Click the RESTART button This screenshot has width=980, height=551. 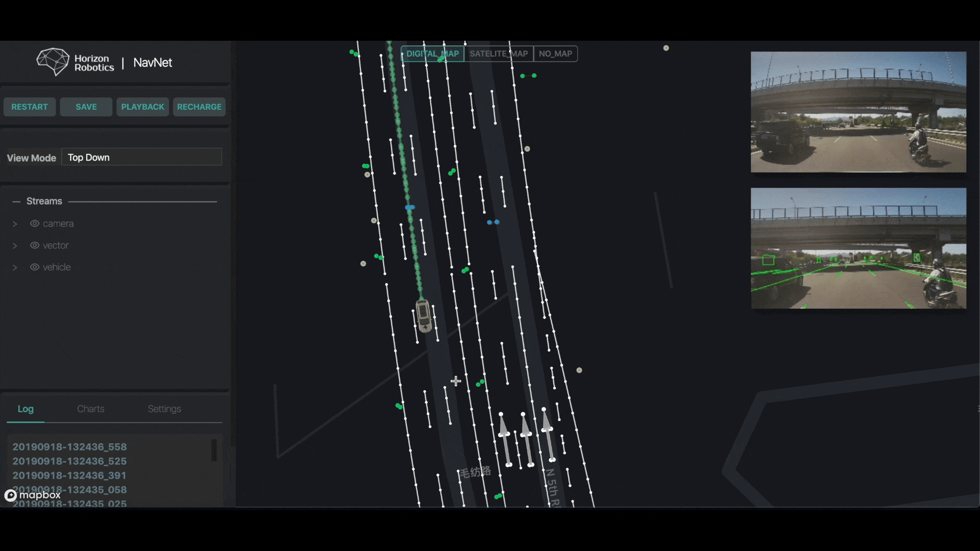[30, 107]
